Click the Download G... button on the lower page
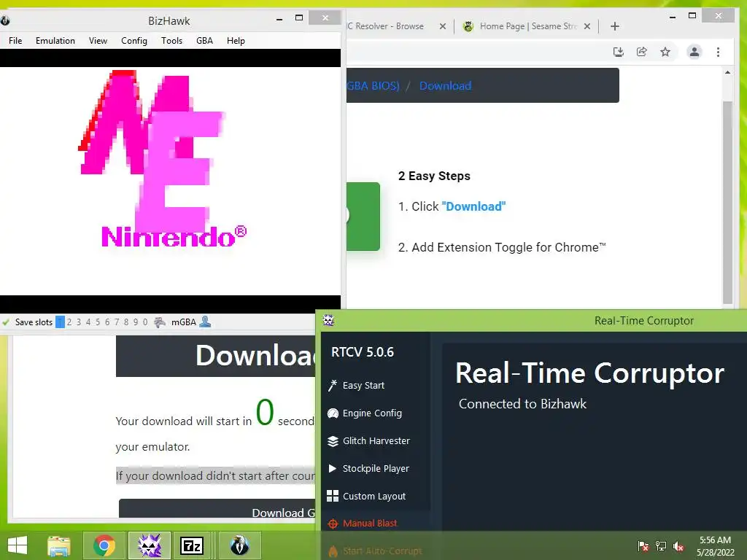The width and height of the screenshot is (747, 560). (x=217, y=509)
